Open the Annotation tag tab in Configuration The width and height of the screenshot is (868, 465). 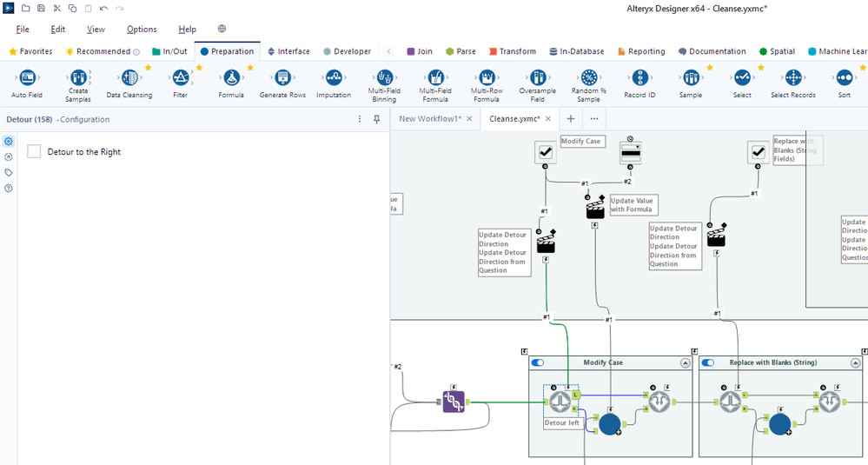coord(9,173)
